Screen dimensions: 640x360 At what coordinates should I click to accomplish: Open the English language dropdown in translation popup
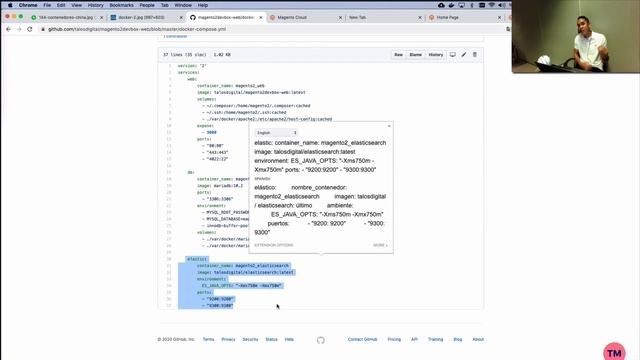[276, 133]
